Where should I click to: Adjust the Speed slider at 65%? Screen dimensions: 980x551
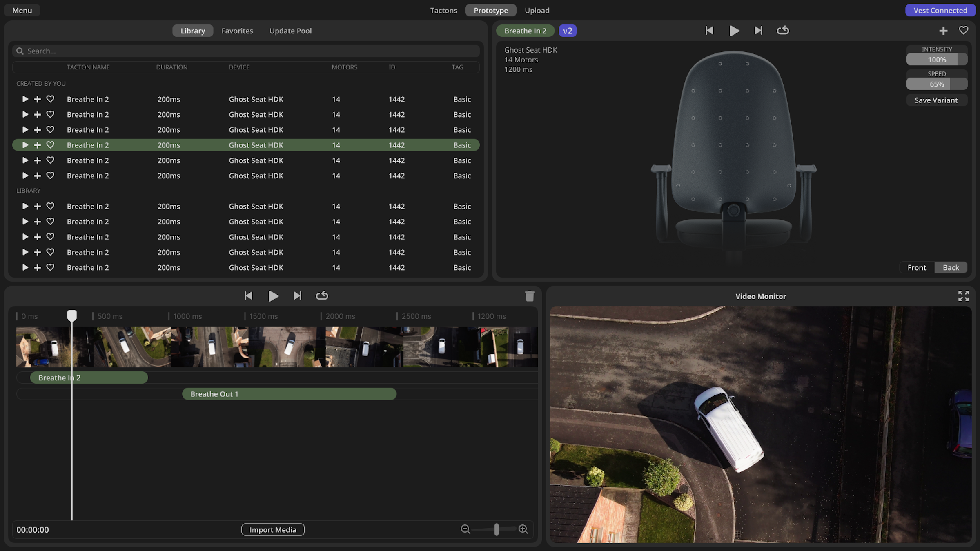[936, 84]
